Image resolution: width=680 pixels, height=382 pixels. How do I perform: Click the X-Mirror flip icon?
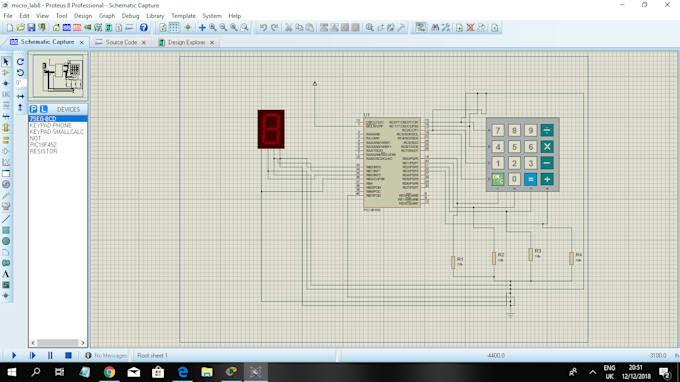(x=20, y=96)
